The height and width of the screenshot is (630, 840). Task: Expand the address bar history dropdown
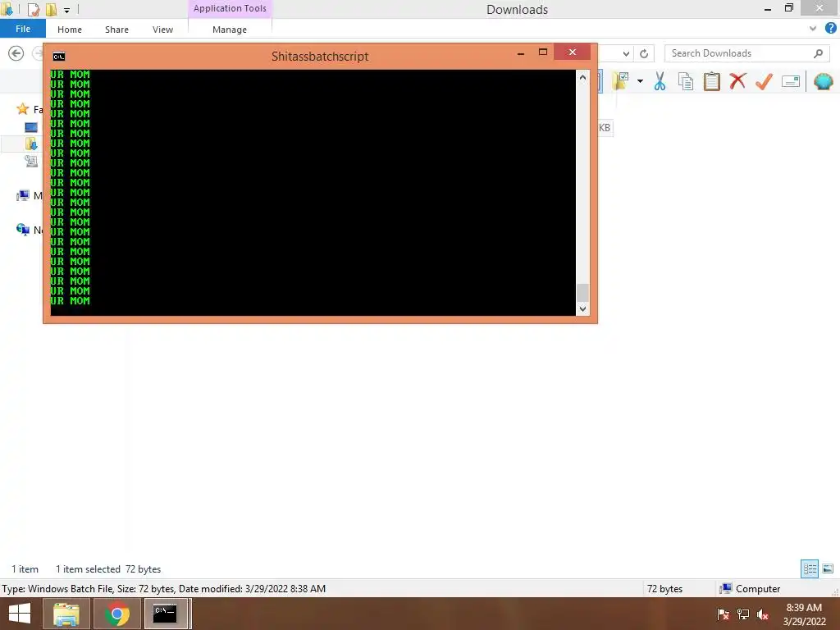pyautogui.click(x=626, y=53)
